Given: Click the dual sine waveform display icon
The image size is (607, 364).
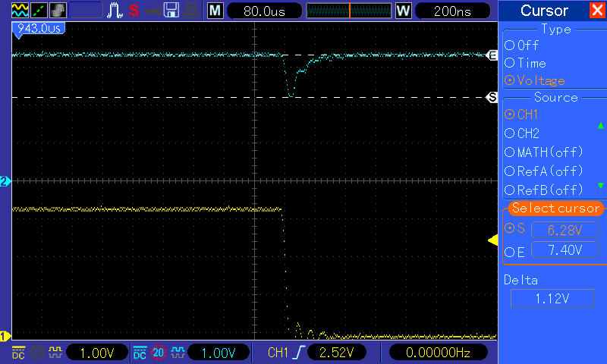Looking at the screenshot, I should tap(20, 11).
